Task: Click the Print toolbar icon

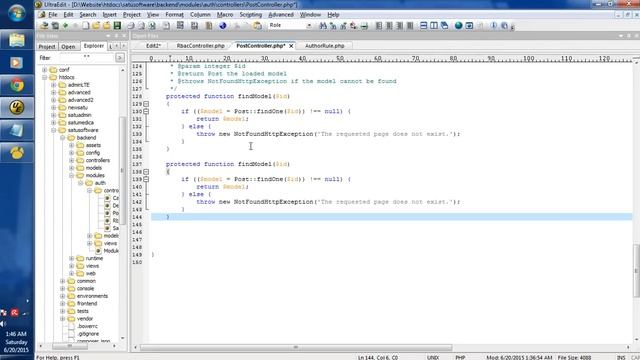Action: click(x=131, y=26)
